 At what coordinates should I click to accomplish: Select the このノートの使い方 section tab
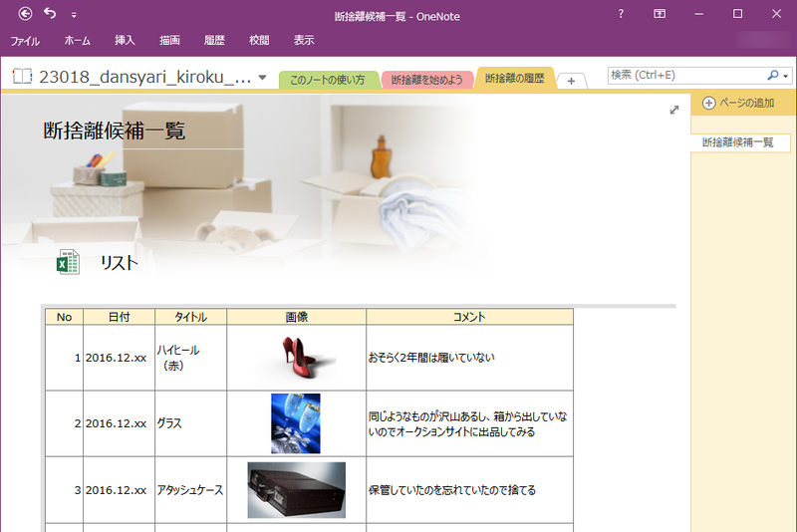point(328,80)
